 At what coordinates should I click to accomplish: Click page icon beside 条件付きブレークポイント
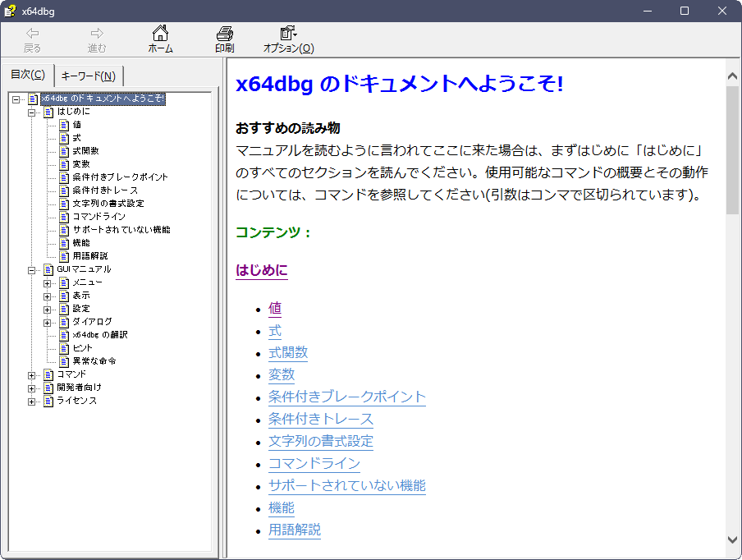tap(64, 177)
